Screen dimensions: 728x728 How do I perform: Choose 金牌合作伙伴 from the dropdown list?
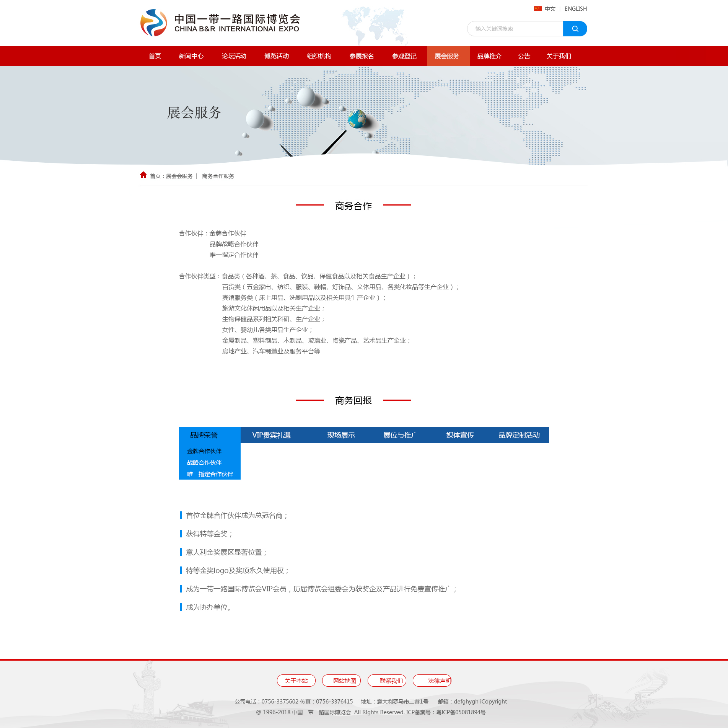[x=204, y=451]
